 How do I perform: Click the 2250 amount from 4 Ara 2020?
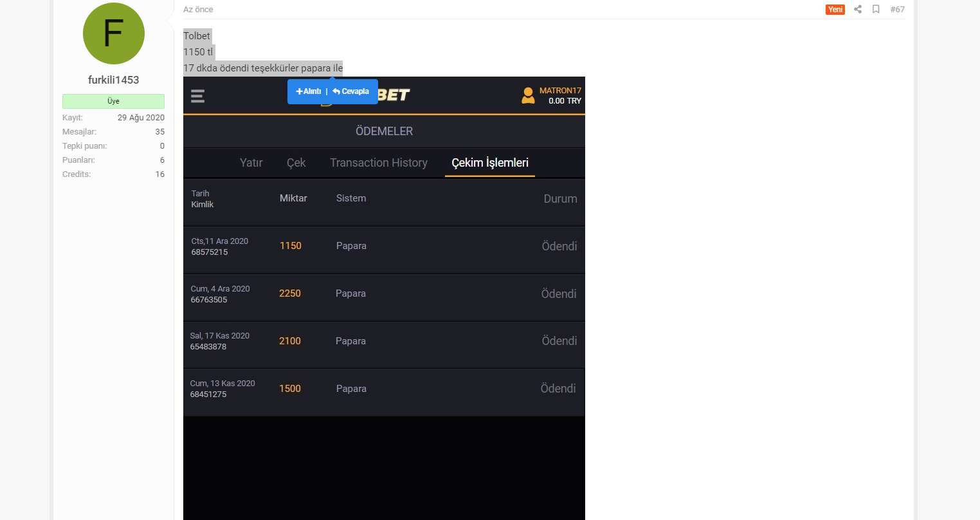(290, 293)
